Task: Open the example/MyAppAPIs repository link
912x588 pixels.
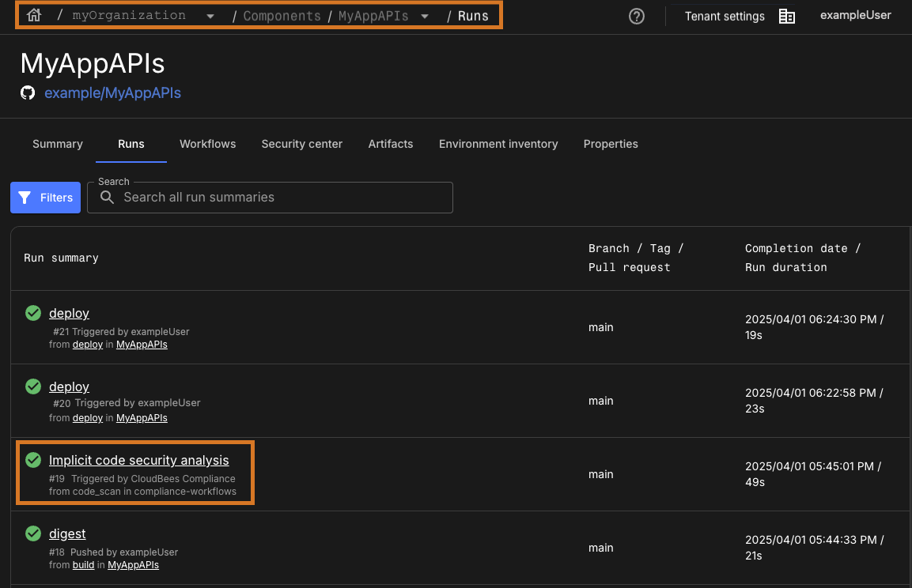Action: pos(112,93)
